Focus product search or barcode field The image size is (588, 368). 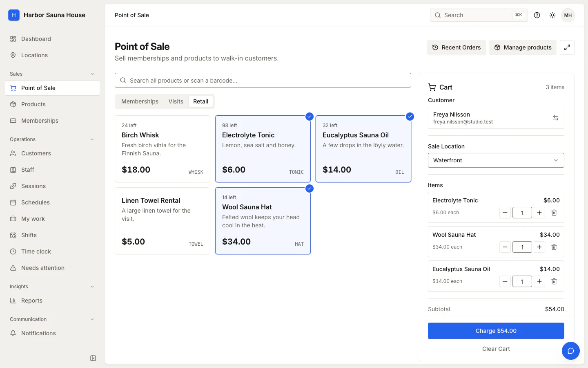pos(263,80)
